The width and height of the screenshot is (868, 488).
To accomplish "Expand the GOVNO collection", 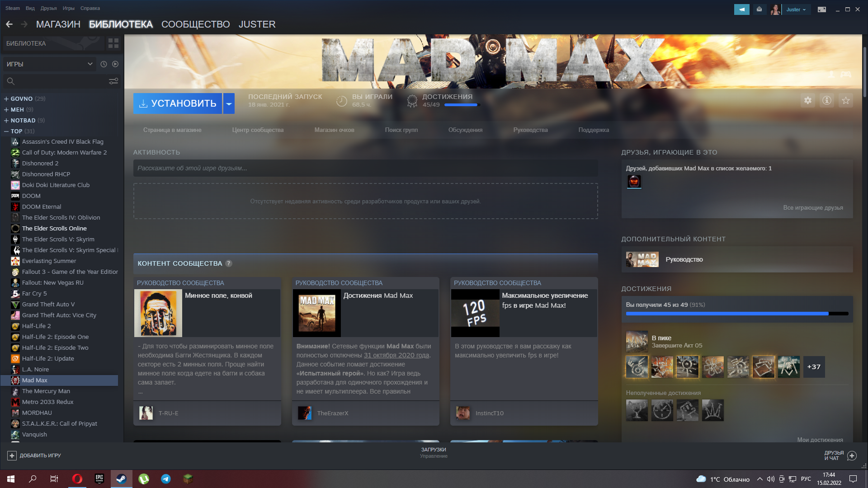I will (x=6, y=99).
